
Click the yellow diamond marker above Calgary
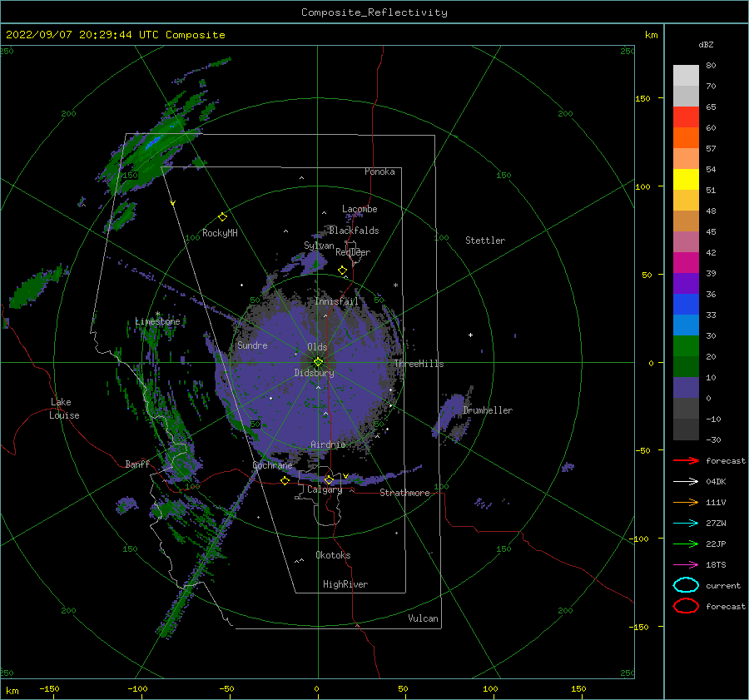329,479
